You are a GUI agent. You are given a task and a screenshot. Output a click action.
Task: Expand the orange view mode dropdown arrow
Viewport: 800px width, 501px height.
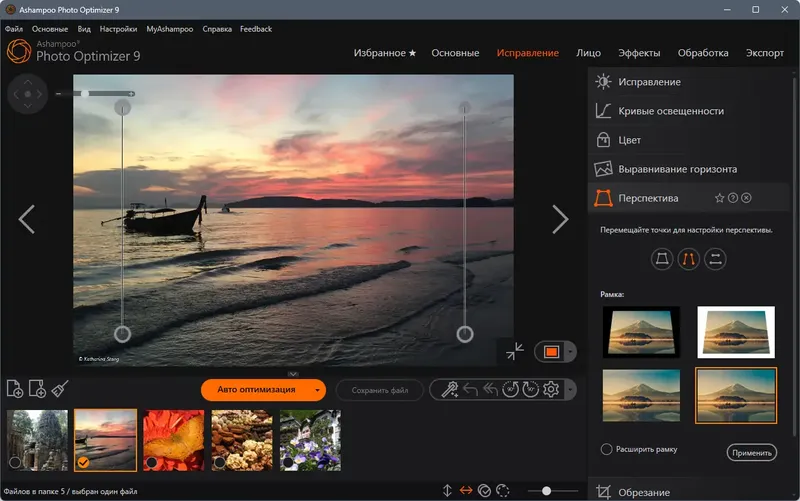tap(570, 352)
